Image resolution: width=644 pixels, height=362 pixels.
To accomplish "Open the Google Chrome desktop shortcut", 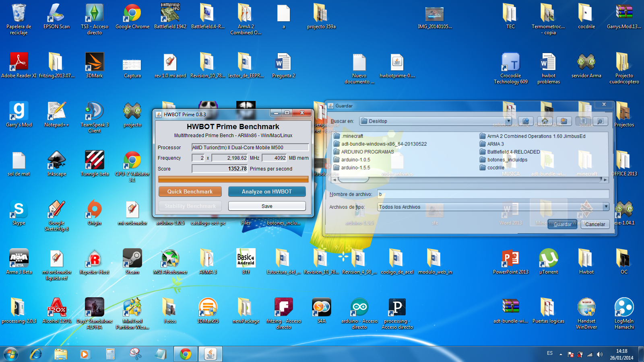I will [x=132, y=17].
